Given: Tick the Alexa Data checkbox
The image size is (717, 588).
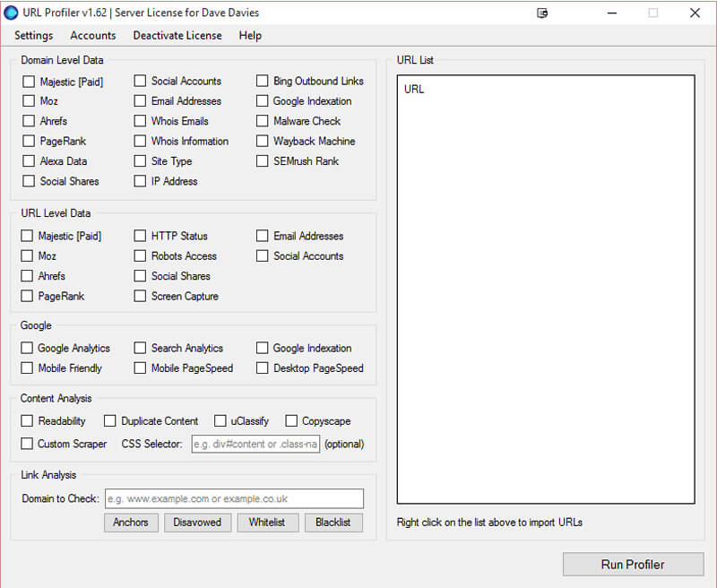Looking at the screenshot, I should point(29,161).
